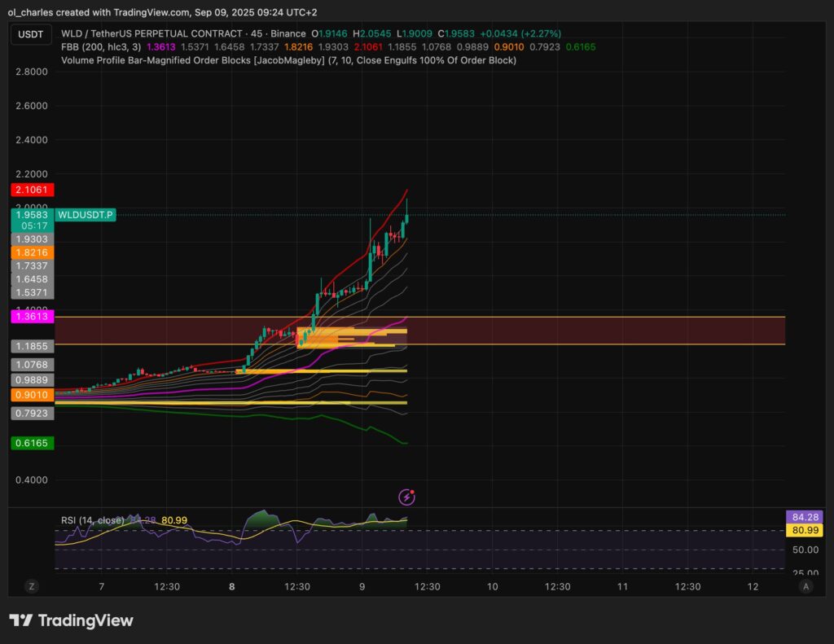Click the date 8 on the time axis
Image resolution: width=834 pixels, height=644 pixels.
(232, 586)
